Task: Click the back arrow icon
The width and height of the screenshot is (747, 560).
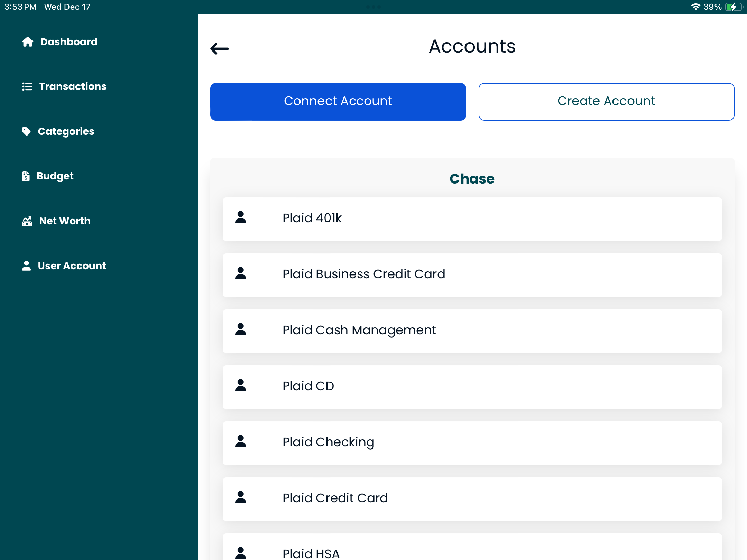Action: tap(220, 49)
